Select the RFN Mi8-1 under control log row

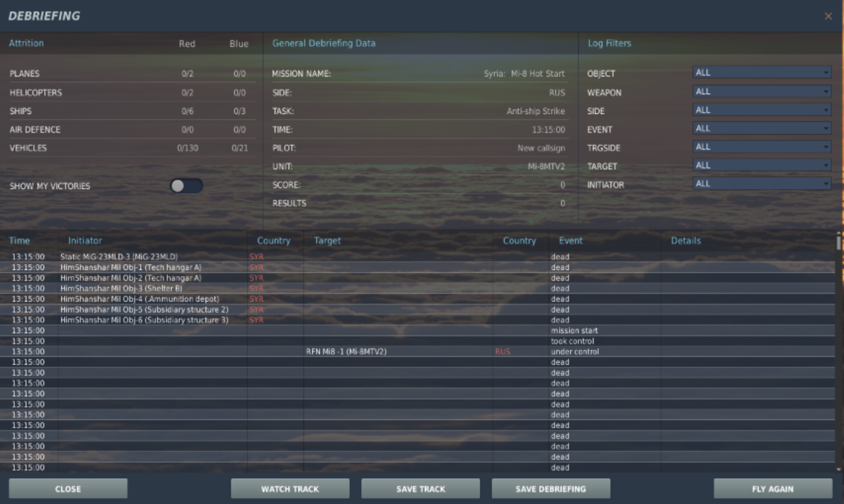tap(417, 351)
